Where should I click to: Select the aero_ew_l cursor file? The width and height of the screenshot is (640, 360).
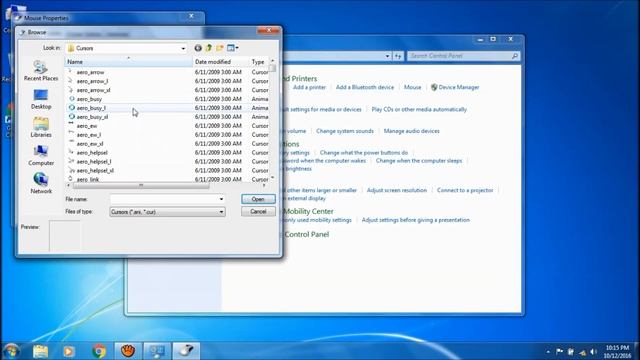[x=89, y=135]
